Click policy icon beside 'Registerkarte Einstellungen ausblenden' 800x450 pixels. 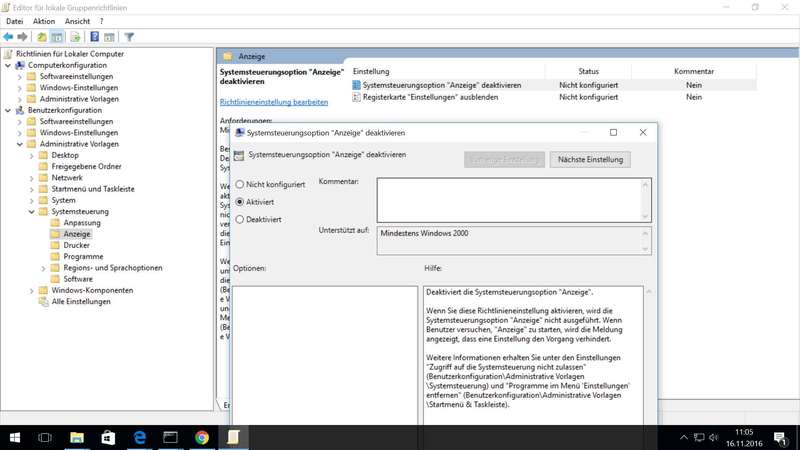click(356, 97)
